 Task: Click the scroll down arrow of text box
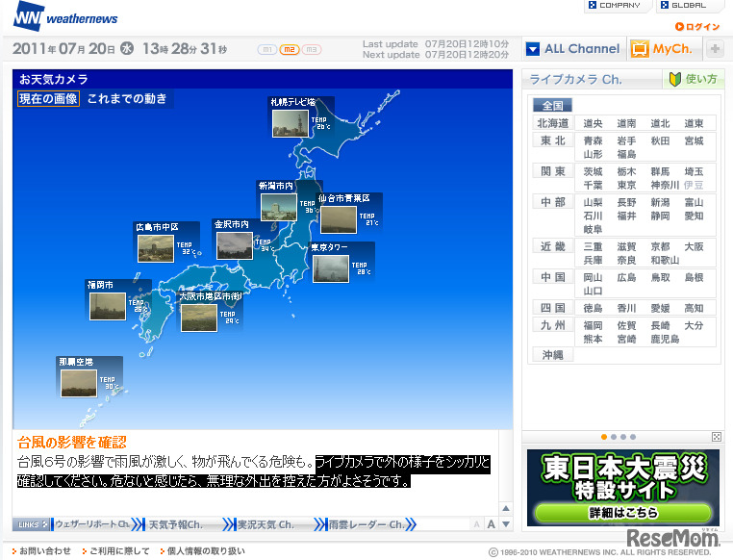point(506,524)
